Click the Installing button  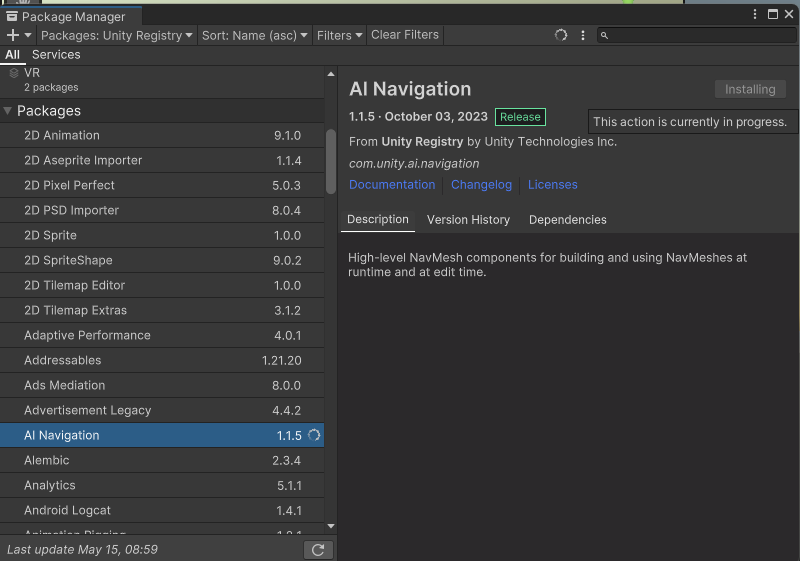click(x=750, y=89)
